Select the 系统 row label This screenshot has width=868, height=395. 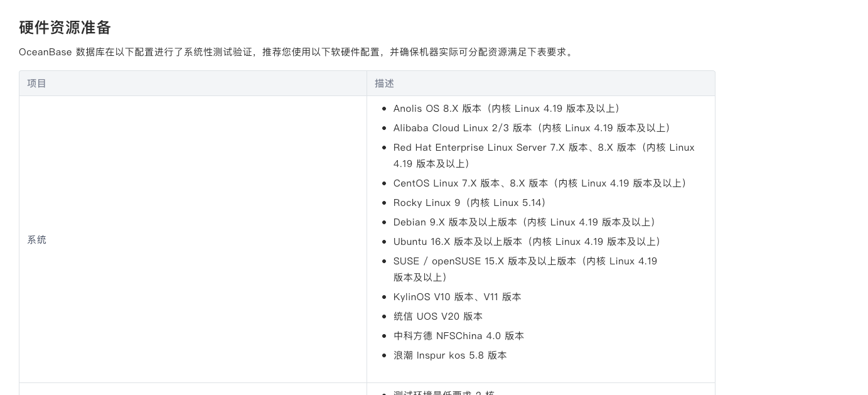click(37, 240)
